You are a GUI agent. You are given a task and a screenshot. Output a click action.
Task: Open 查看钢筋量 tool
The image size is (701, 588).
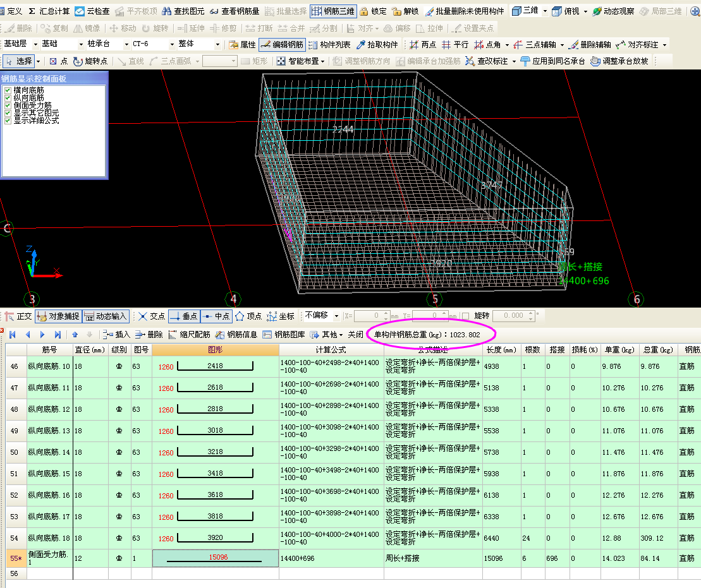[x=235, y=11]
